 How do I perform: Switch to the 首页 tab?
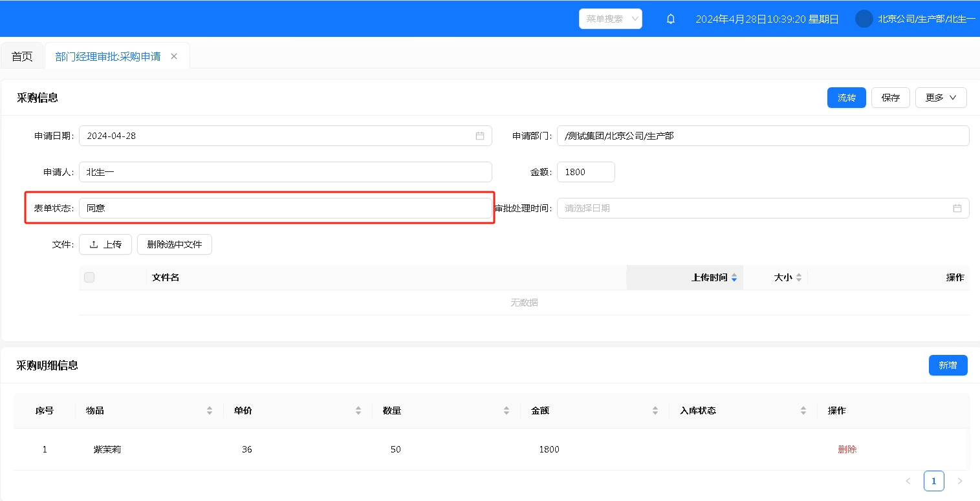pos(22,56)
